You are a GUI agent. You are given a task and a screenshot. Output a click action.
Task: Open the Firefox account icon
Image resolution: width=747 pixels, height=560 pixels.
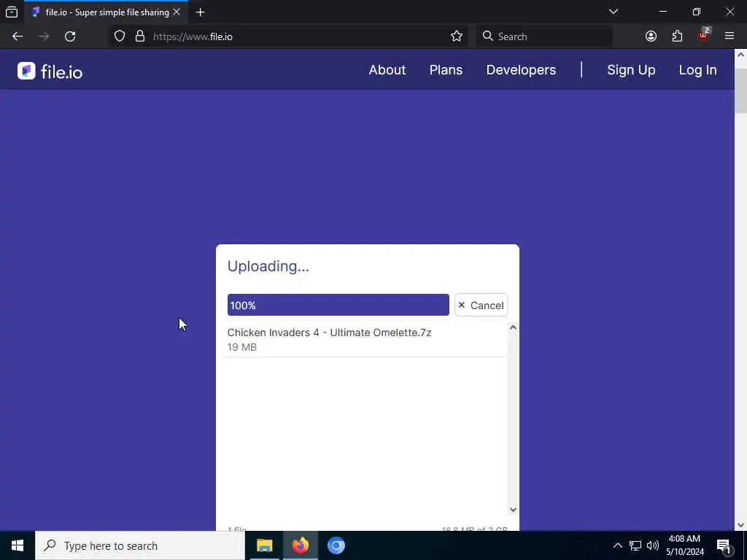(651, 36)
